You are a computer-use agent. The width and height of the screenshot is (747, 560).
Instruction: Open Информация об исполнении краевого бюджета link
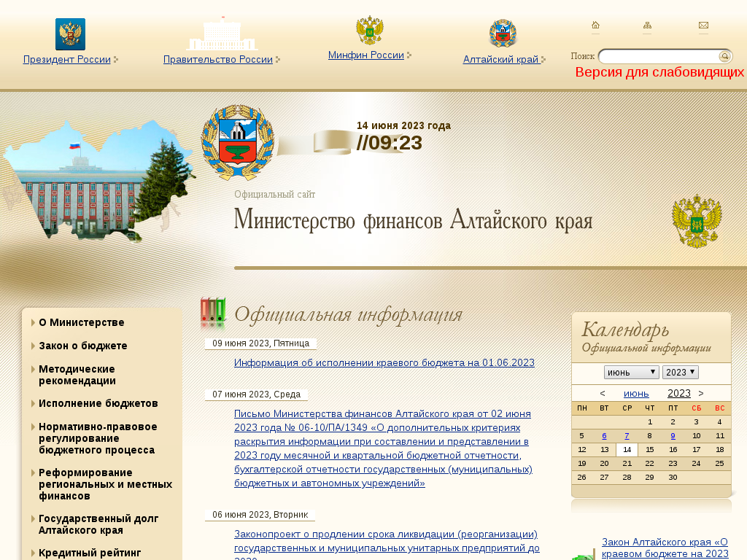[384, 363]
